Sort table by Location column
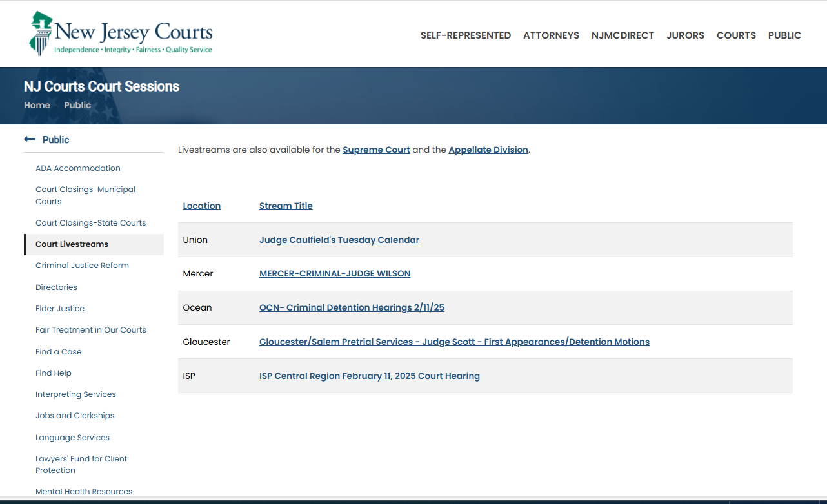 click(x=202, y=206)
